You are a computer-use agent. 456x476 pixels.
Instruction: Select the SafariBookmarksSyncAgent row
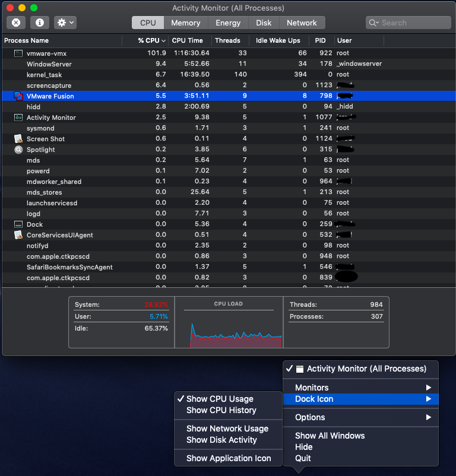point(229,267)
